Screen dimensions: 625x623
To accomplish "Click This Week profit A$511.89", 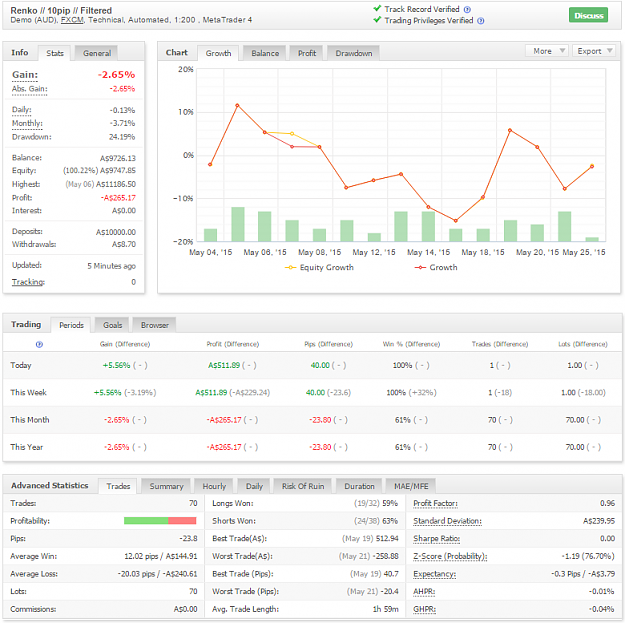I will [x=211, y=393].
